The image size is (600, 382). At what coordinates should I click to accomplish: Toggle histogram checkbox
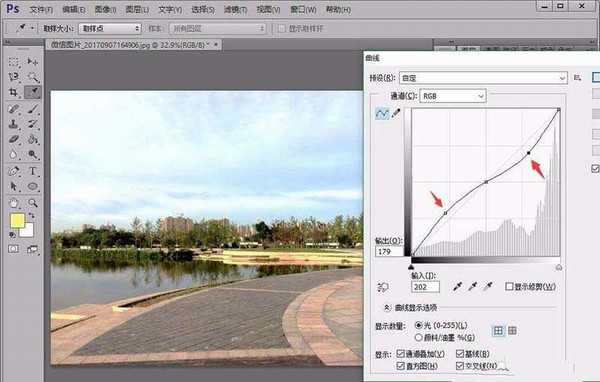(x=401, y=366)
